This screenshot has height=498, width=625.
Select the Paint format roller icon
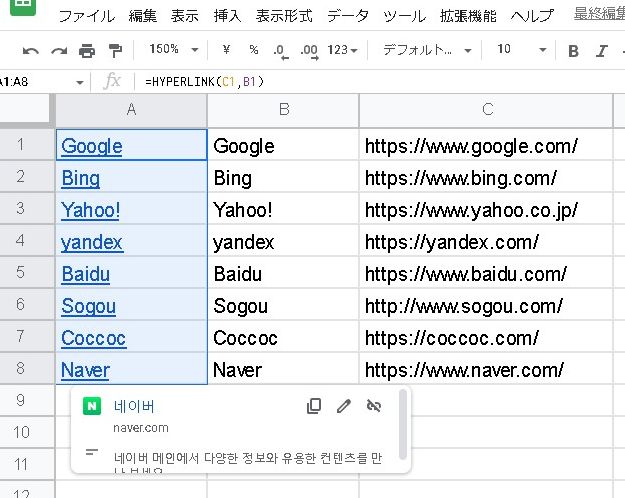pos(115,51)
